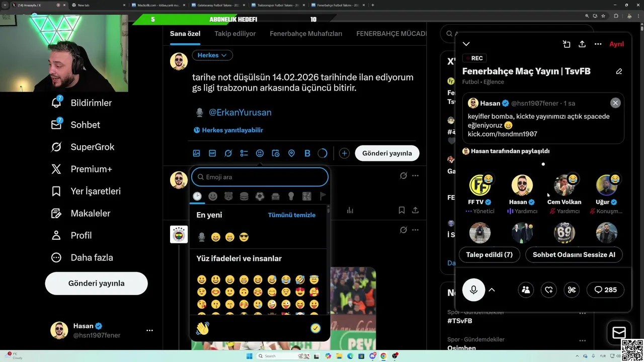The width and height of the screenshot is (644, 362).
Task: Toggle the REC recording indicator
Action: tap(473, 58)
